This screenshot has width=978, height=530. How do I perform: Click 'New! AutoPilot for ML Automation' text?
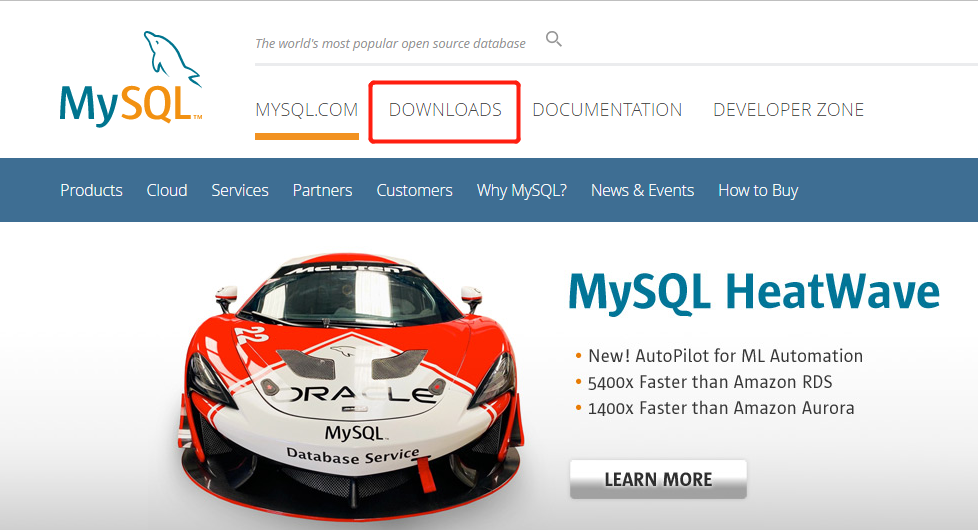[x=725, y=355]
